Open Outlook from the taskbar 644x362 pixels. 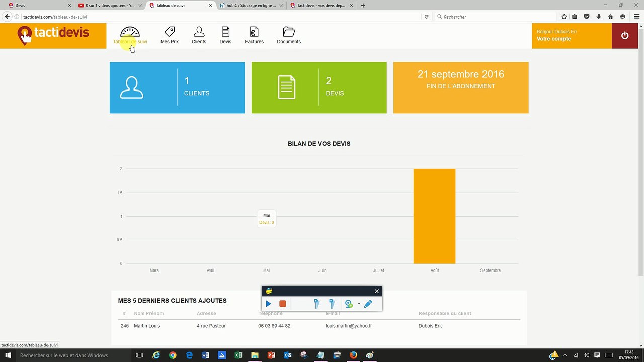(x=287, y=355)
